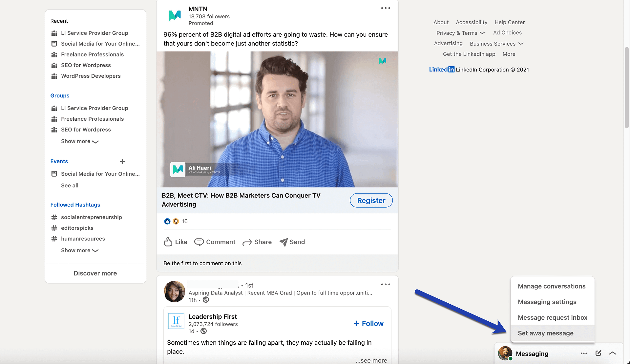Open Recent Social Media for Your Online event
Image resolution: width=630 pixels, height=364 pixels.
100,44
